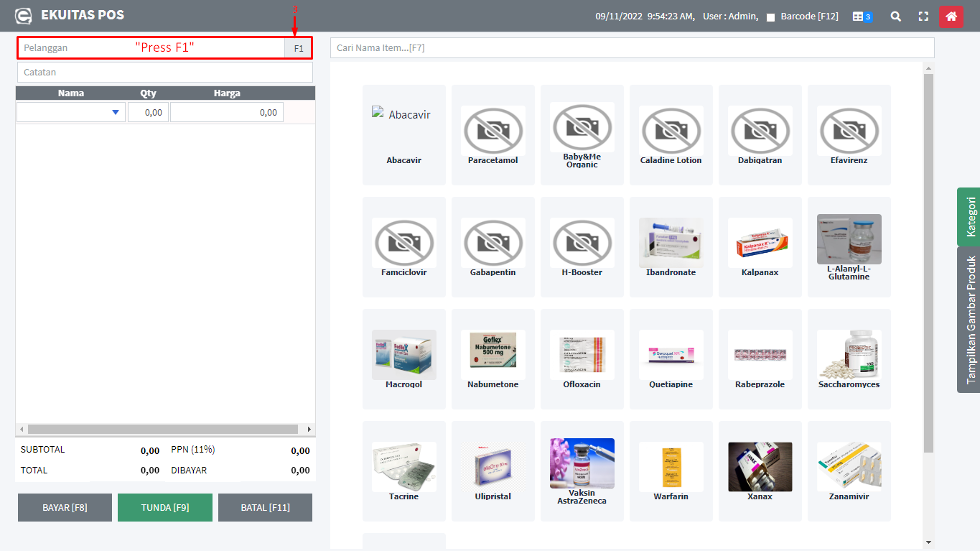Click the magnifier search icon in header
Viewport: 980px width, 551px height.
click(895, 16)
